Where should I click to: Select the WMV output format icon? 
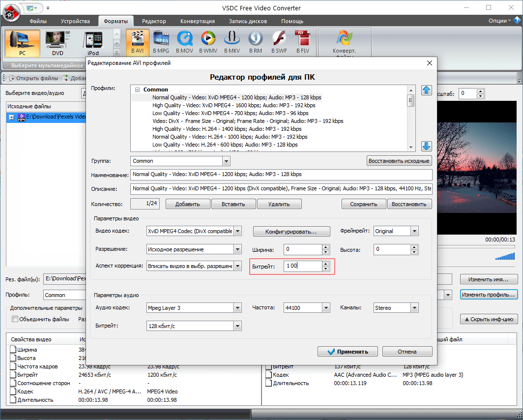tap(208, 42)
